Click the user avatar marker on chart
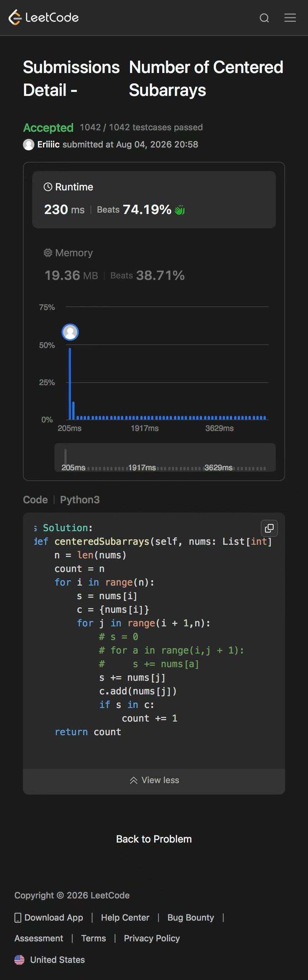Screen dimensions: 308x980 [x=70, y=332]
